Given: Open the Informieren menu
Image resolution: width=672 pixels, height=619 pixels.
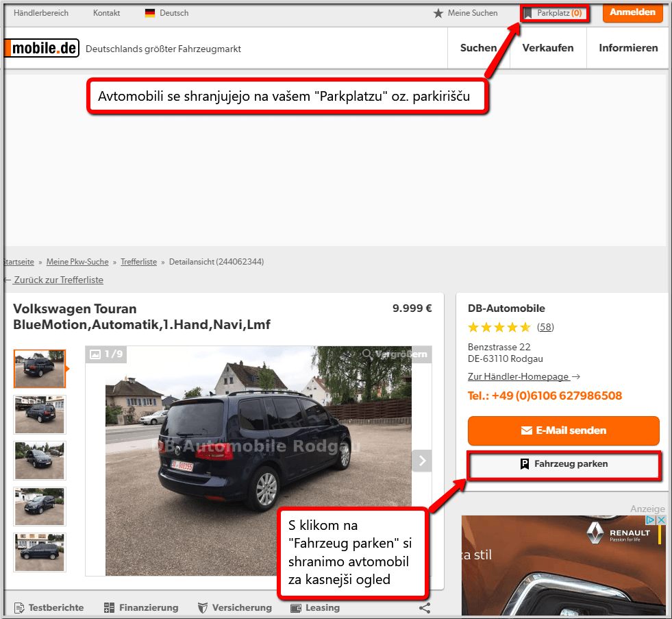Looking at the screenshot, I should (x=628, y=47).
